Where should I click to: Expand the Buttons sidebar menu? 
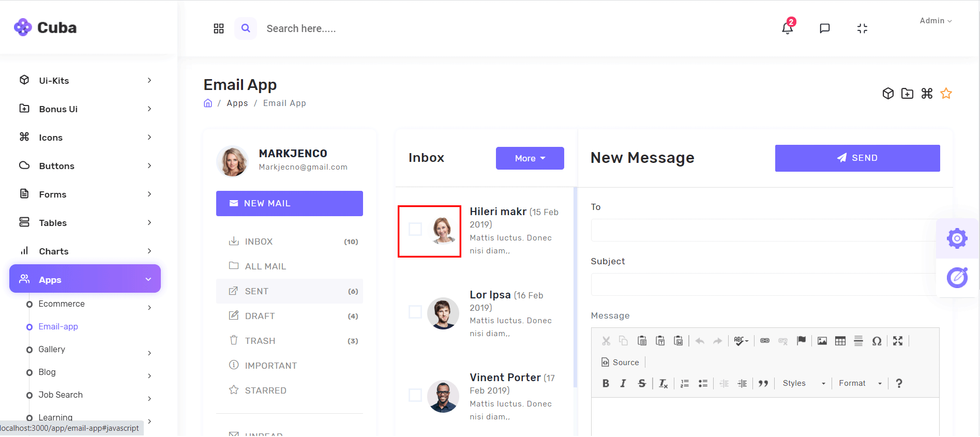pyautogui.click(x=85, y=165)
